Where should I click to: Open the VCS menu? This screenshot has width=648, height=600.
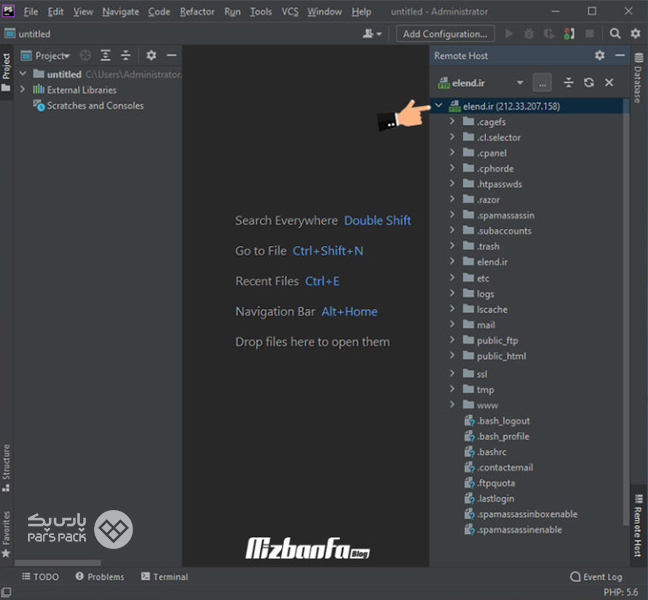(290, 12)
